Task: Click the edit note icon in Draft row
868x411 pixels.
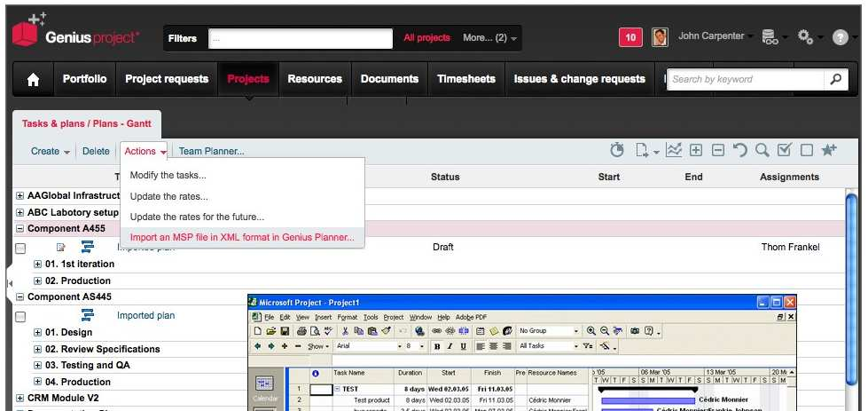Action: point(61,247)
